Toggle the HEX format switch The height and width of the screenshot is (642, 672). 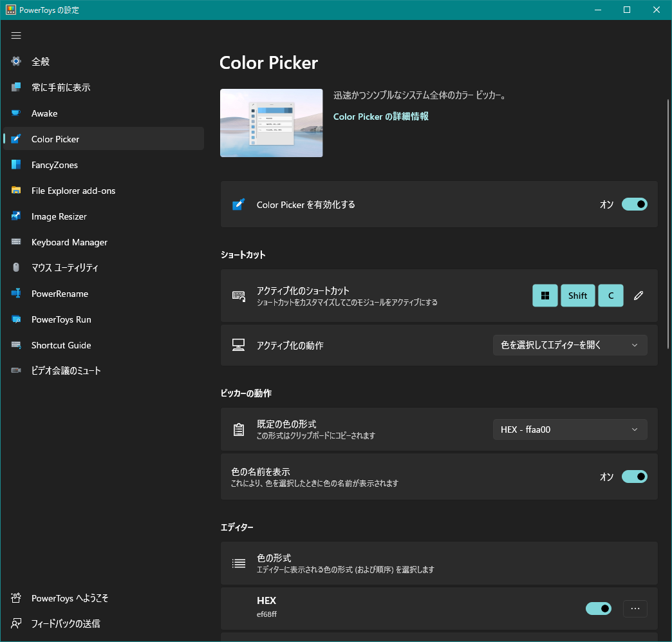click(598, 608)
